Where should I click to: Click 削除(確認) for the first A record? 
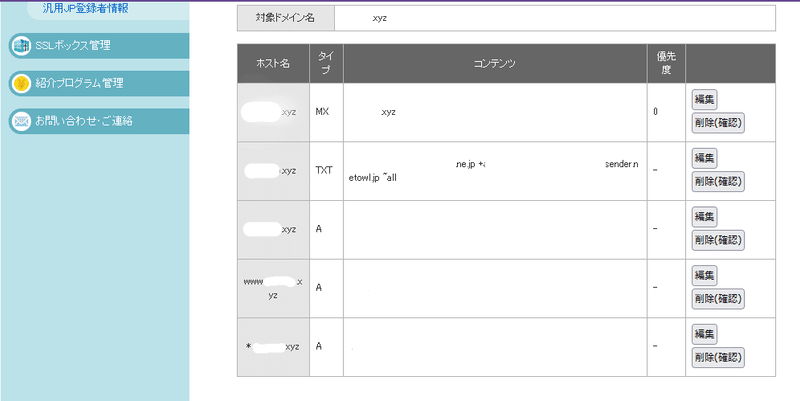[718, 240]
